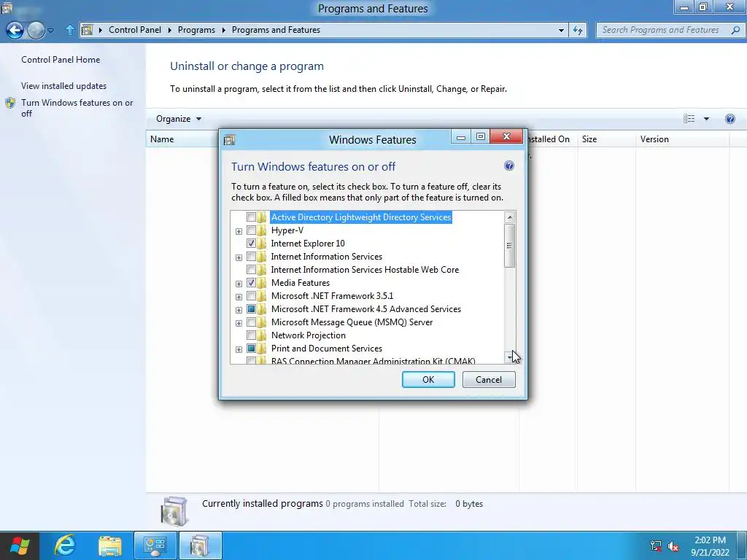The height and width of the screenshot is (560, 747).
Task: Click the feature list scroll down arrow
Action: click(509, 357)
